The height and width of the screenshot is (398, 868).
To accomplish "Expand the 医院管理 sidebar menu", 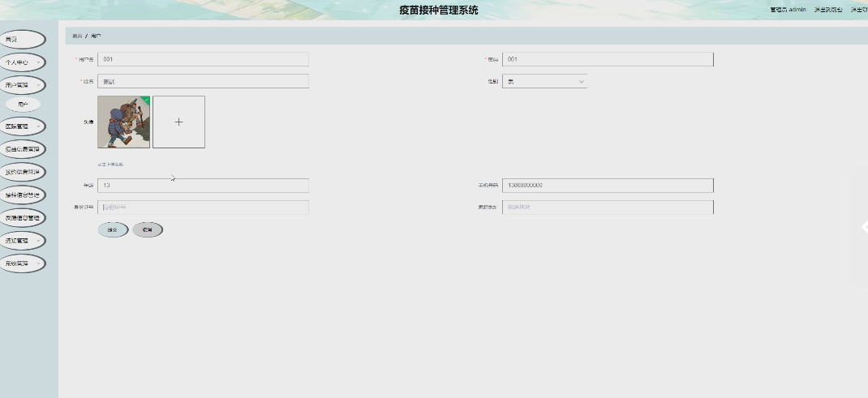I will pyautogui.click(x=22, y=126).
